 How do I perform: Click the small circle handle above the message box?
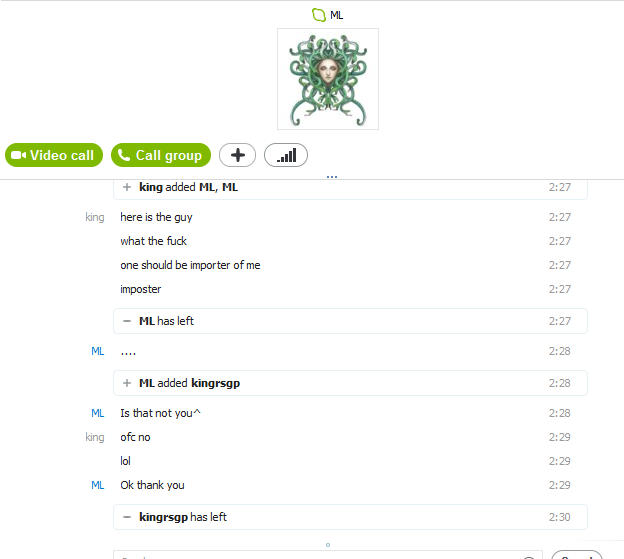tap(328, 545)
